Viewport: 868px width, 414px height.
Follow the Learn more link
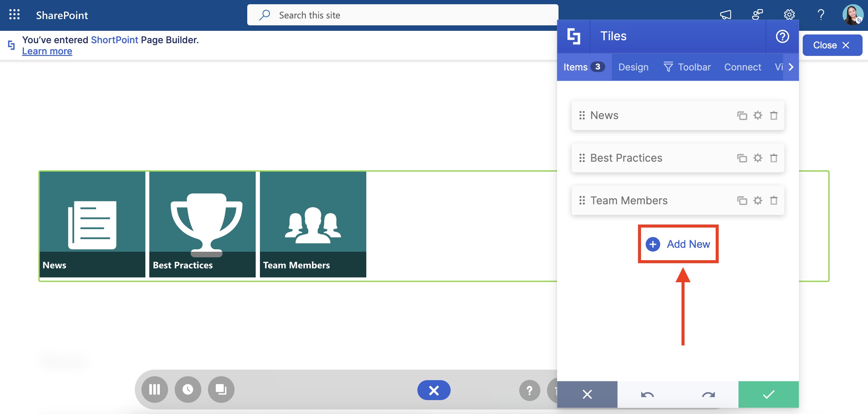(x=47, y=51)
